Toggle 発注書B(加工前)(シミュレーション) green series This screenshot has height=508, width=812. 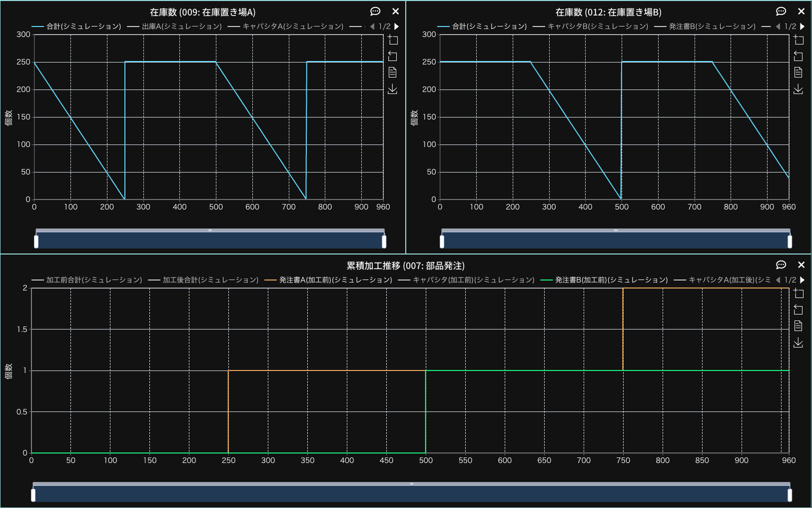pos(604,280)
